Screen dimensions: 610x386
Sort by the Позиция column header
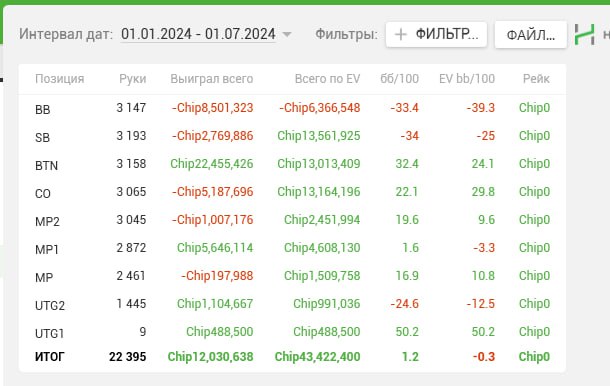(60, 79)
